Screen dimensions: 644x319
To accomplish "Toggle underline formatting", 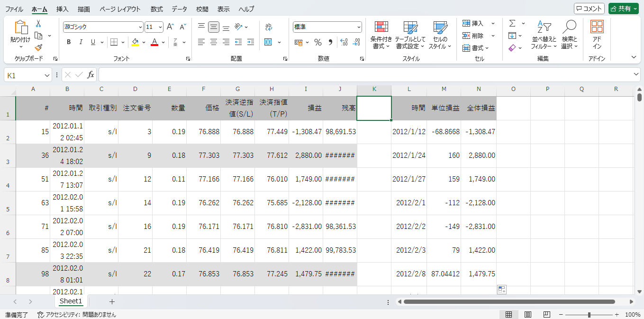I will pyautogui.click(x=93, y=42).
